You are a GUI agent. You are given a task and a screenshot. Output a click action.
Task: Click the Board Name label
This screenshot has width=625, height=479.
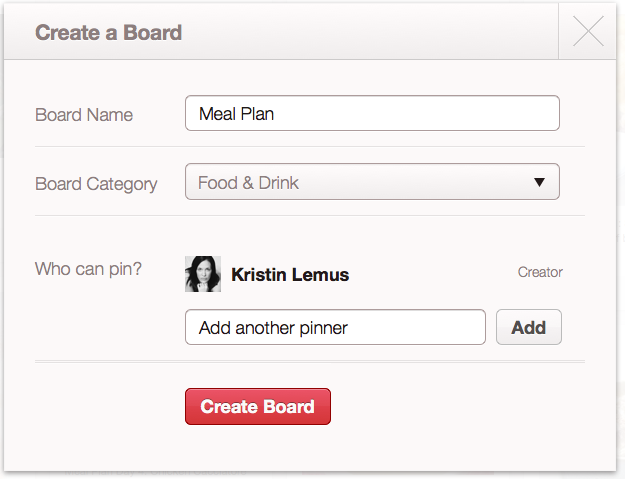click(x=84, y=115)
